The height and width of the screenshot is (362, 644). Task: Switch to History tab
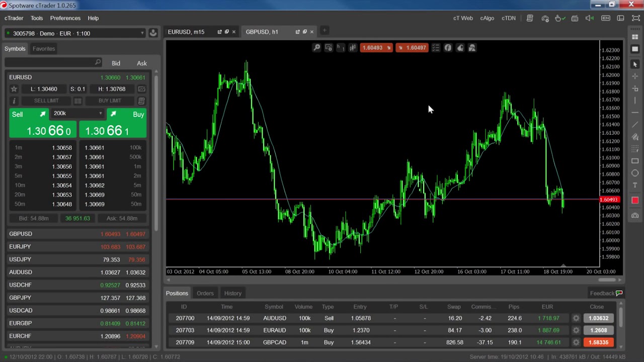[233, 293]
